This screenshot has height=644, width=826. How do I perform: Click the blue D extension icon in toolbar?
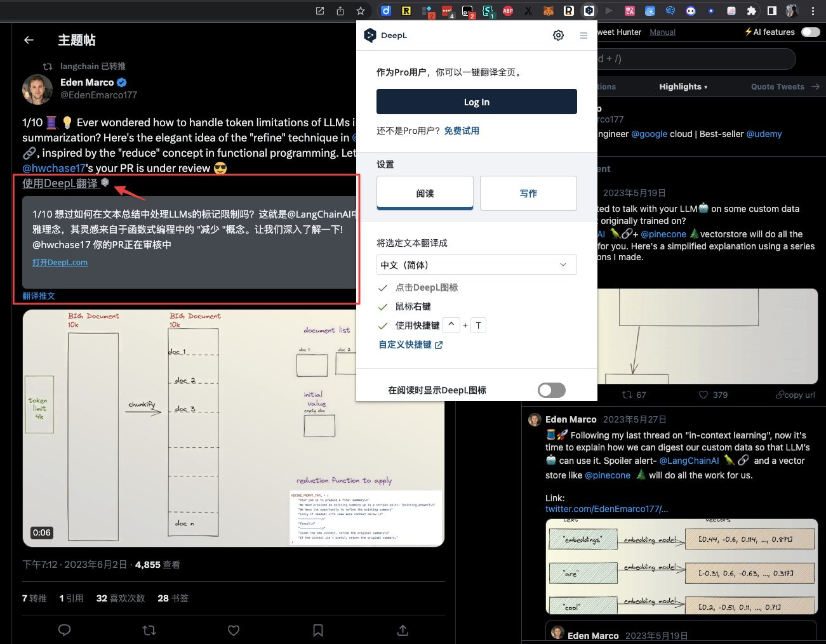click(386, 11)
